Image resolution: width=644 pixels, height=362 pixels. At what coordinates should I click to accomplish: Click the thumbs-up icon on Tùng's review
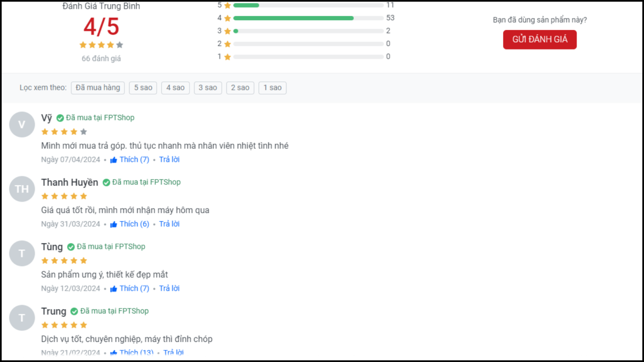coord(114,288)
